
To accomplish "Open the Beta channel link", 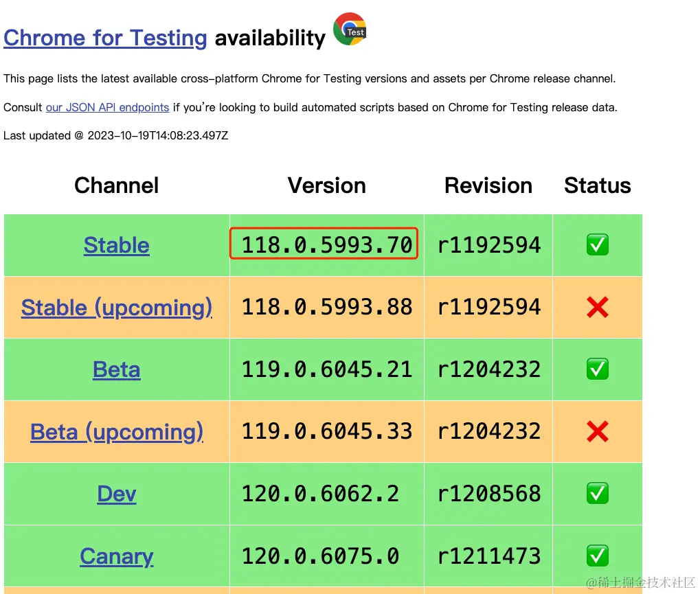I will coord(117,369).
